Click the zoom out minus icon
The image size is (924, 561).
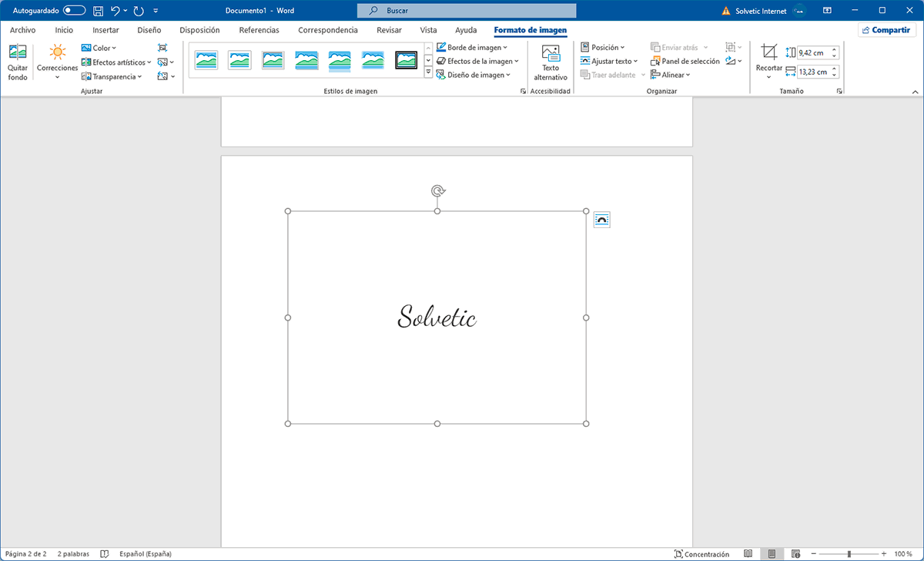pyautogui.click(x=813, y=554)
